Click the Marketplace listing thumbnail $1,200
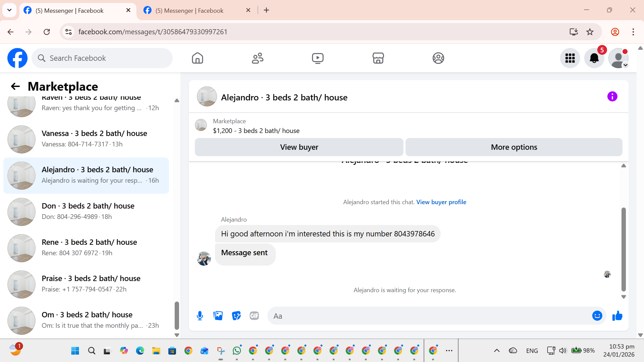This screenshot has width=644, height=362. point(201,125)
